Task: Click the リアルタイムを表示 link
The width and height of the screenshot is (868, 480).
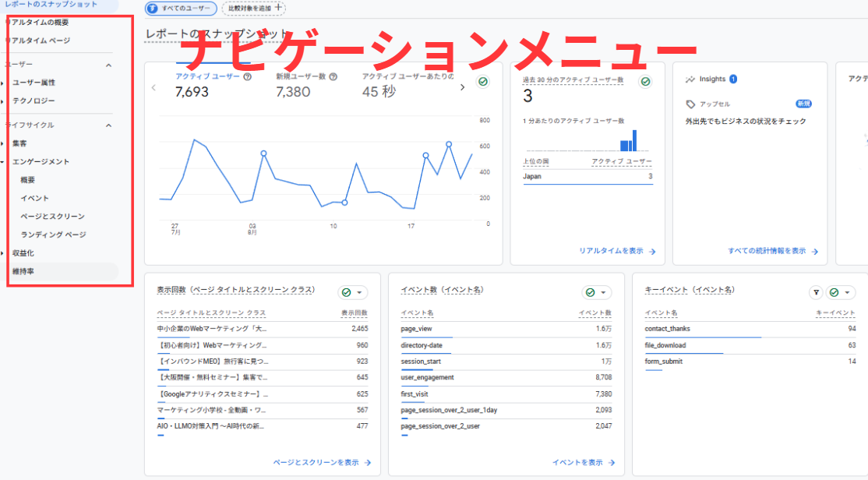Action: [617, 251]
